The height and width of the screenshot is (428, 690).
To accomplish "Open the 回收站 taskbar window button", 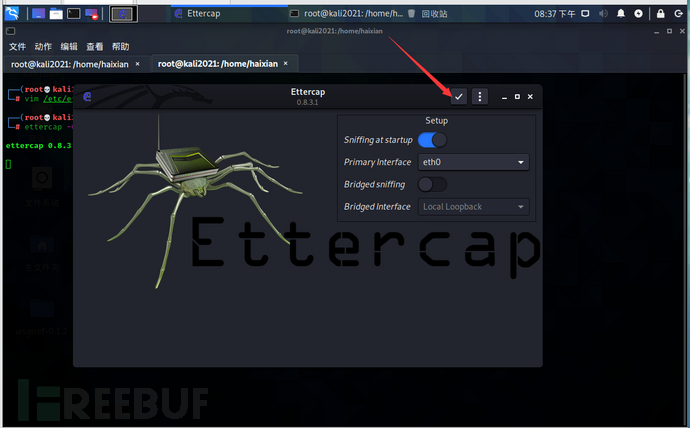I will [428, 14].
